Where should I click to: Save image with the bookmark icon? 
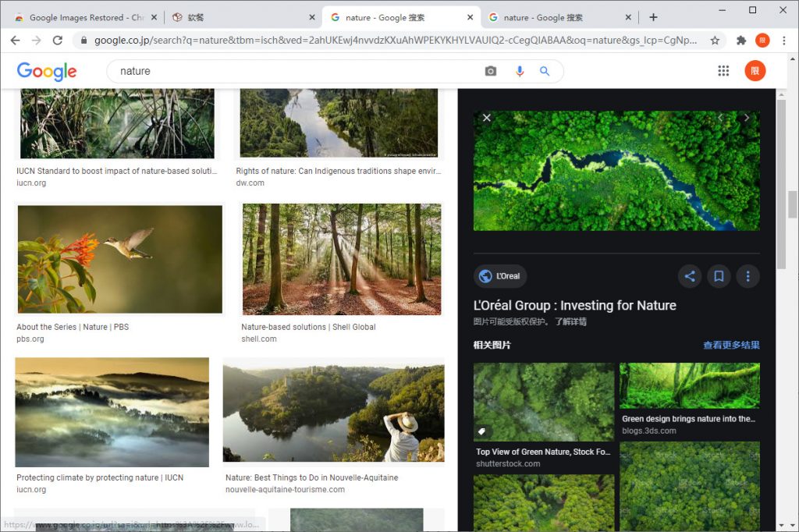(719, 276)
